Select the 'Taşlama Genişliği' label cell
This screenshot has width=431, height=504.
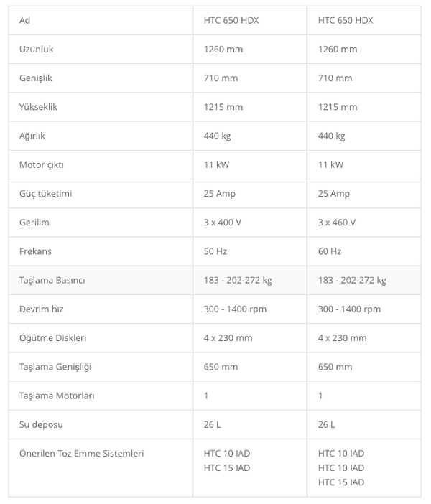point(101,367)
